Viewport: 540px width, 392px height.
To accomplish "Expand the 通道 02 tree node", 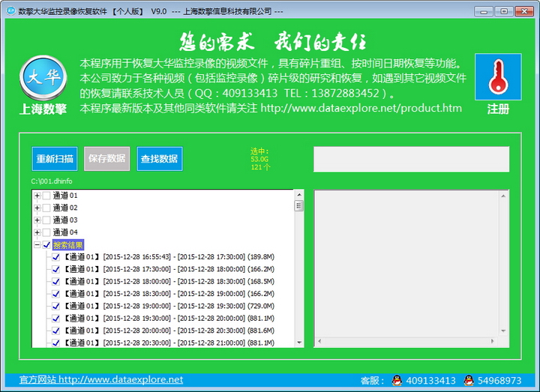I will 37,208.
